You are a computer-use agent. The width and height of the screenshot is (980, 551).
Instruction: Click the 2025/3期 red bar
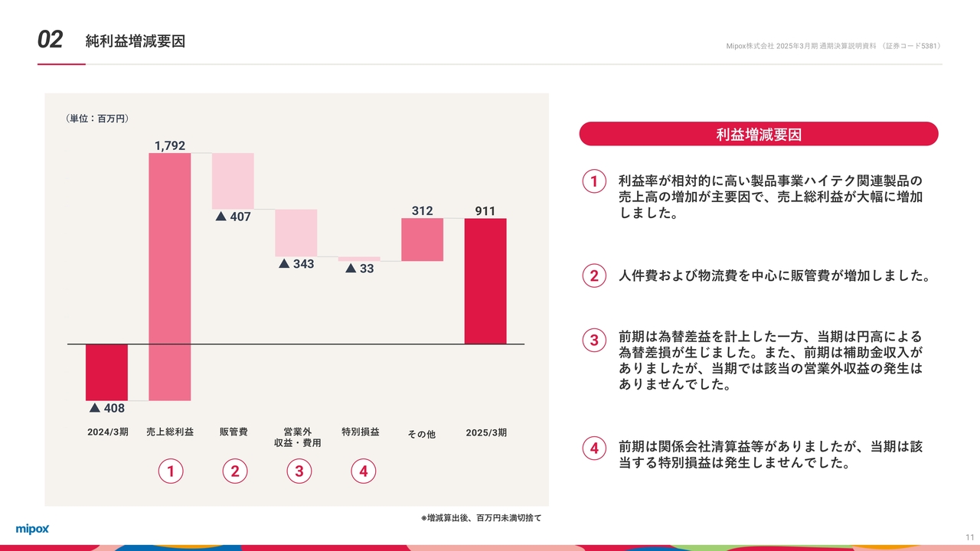(485, 281)
